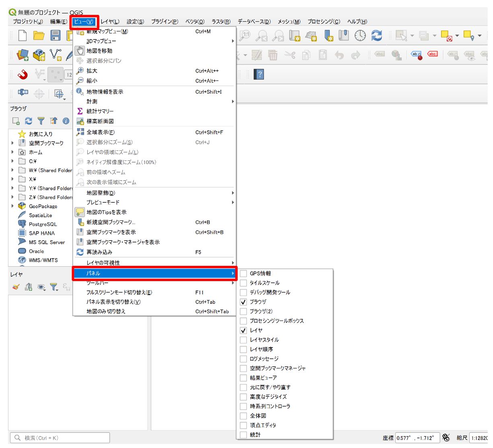
Task: Select お気に入り in Browser tree
Action: click(x=40, y=134)
